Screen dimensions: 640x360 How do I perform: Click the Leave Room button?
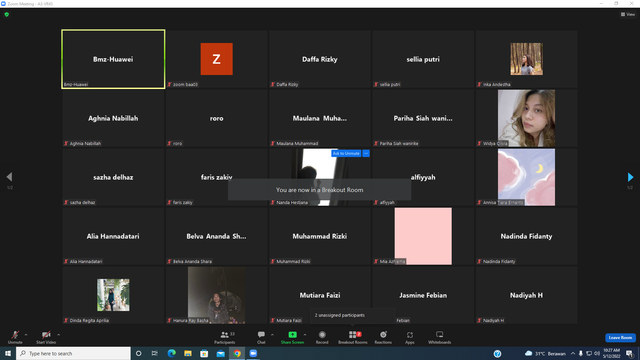pyautogui.click(x=620, y=338)
